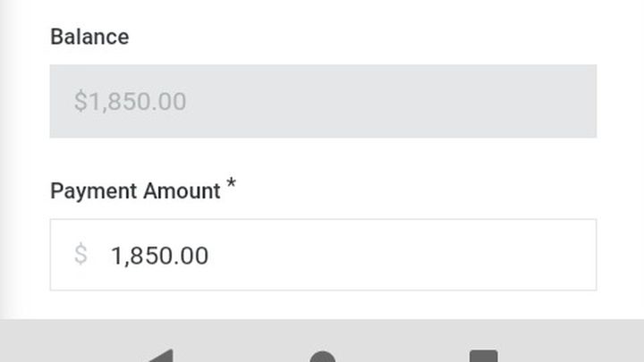Open recent apps with square button
This screenshot has width=644, height=362.
(x=483, y=356)
